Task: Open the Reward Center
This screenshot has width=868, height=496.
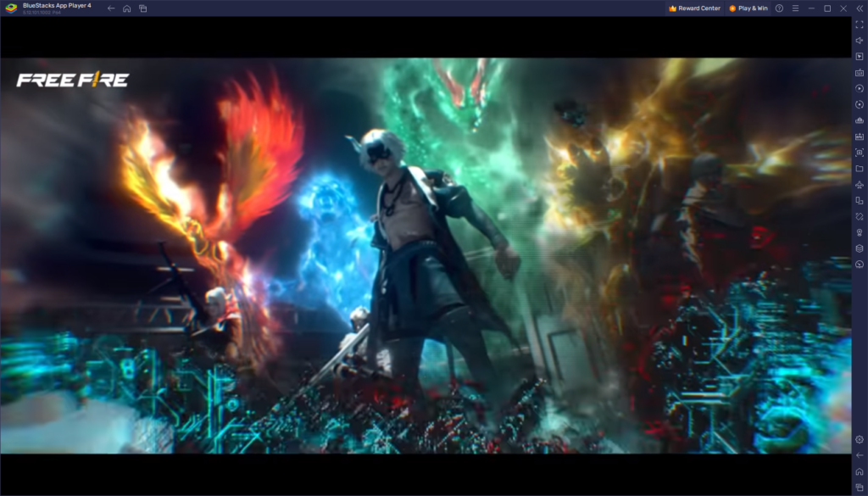Action: [694, 8]
